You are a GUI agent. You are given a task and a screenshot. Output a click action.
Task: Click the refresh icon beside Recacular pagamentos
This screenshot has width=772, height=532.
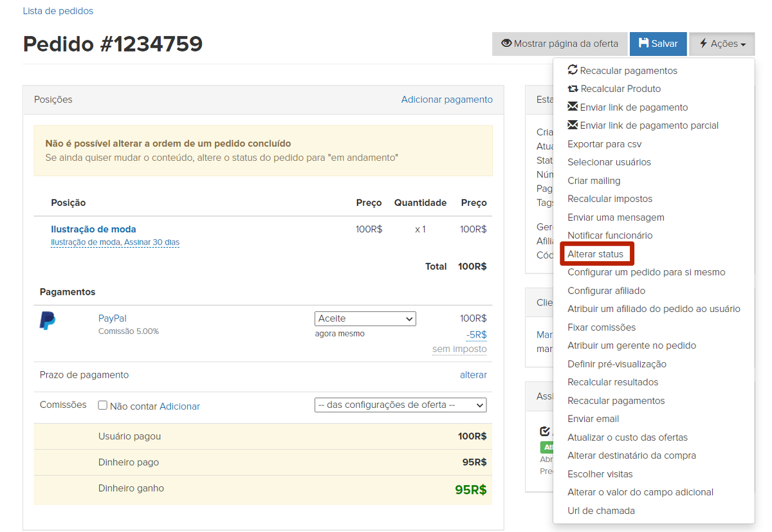coord(573,70)
